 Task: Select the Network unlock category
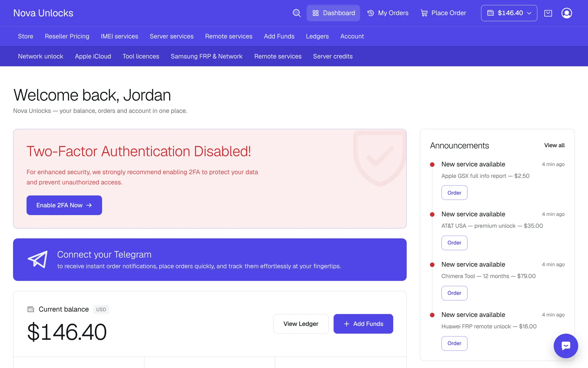(x=41, y=56)
